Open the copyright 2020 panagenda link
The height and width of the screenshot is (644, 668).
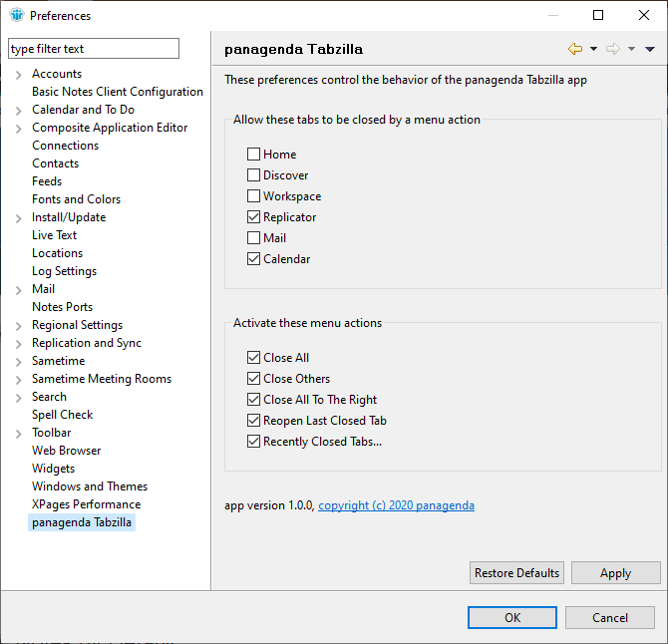coord(396,505)
